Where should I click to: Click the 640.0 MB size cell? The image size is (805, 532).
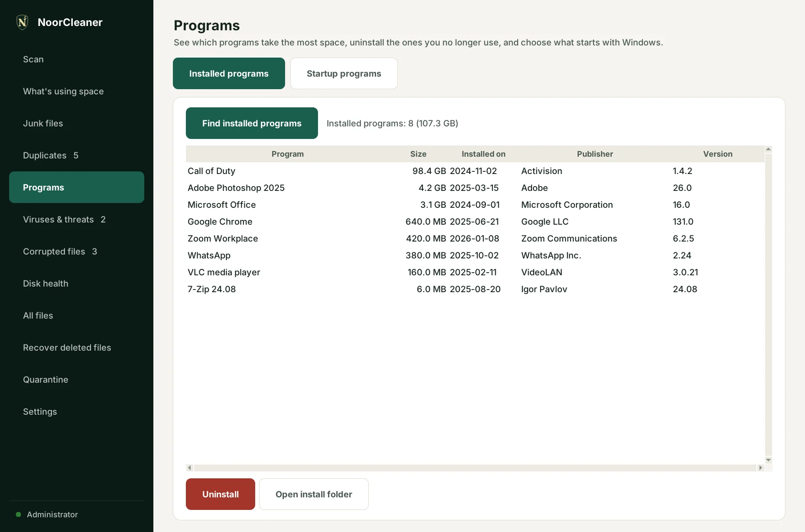[x=425, y=222]
